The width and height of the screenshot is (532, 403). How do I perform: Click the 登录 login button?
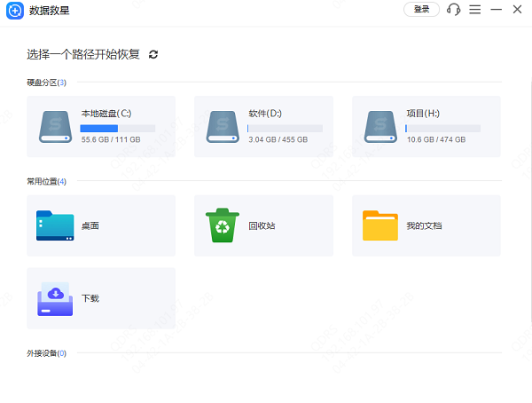tap(421, 10)
